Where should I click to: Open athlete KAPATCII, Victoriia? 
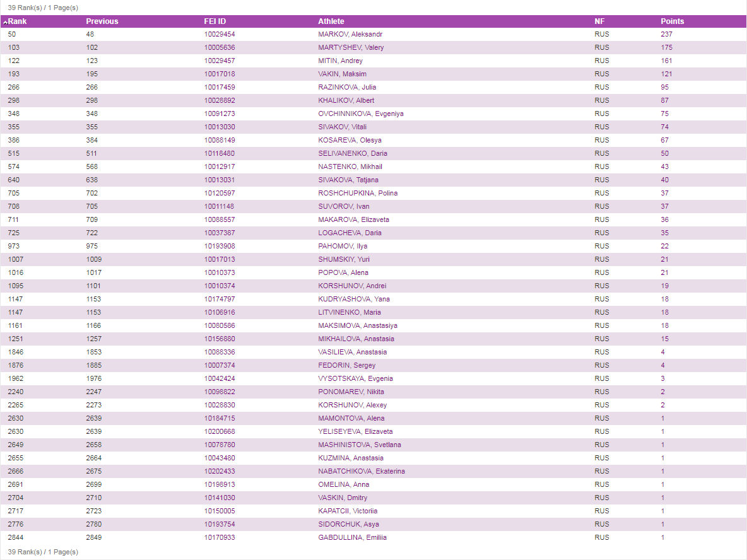pyautogui.click(x=348, y=511)
